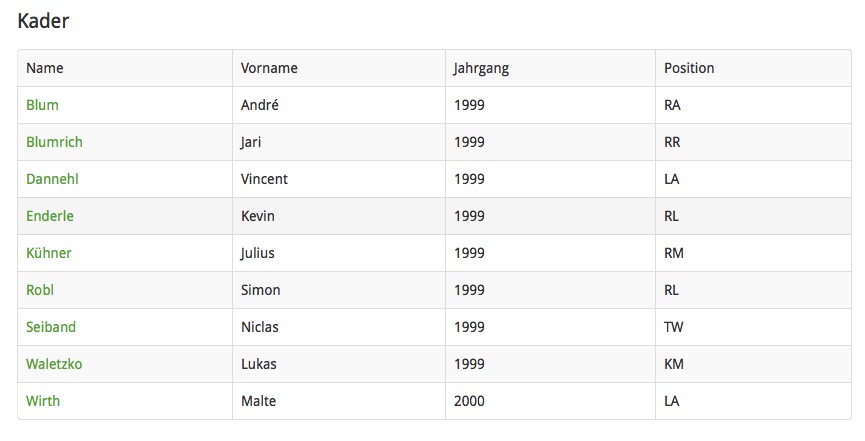Click the Name column header

[45, 68]
